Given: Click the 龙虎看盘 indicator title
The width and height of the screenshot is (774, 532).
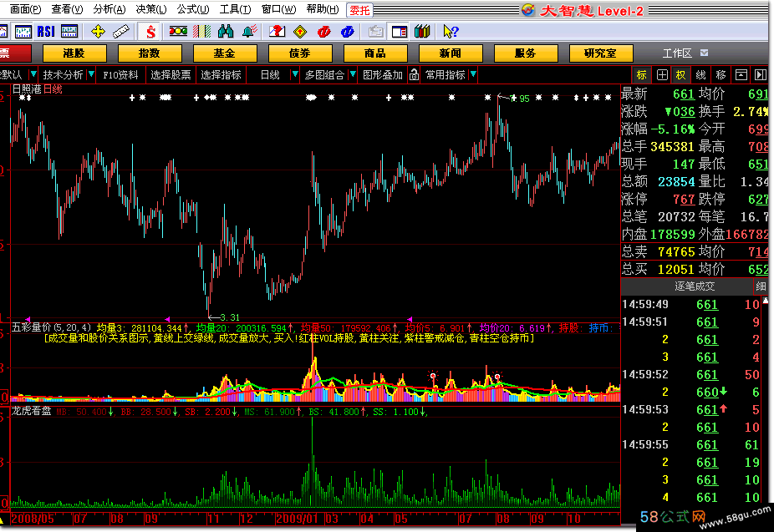Looking at the screenshot, I should click(x=31, y=411).
